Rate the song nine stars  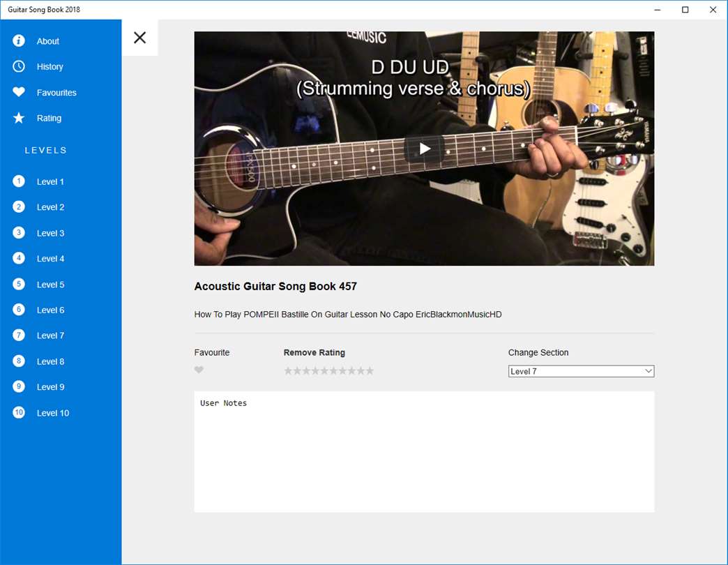click(361, 370)
